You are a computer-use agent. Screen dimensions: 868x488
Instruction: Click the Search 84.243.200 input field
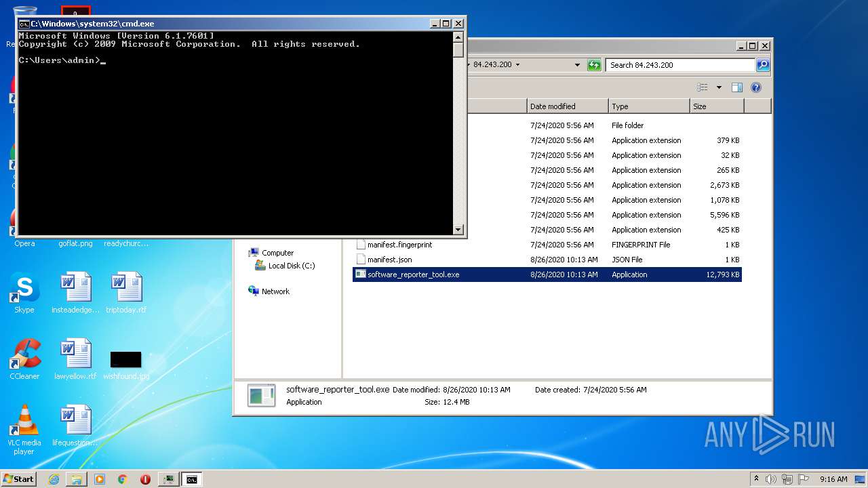coord(680,65)
